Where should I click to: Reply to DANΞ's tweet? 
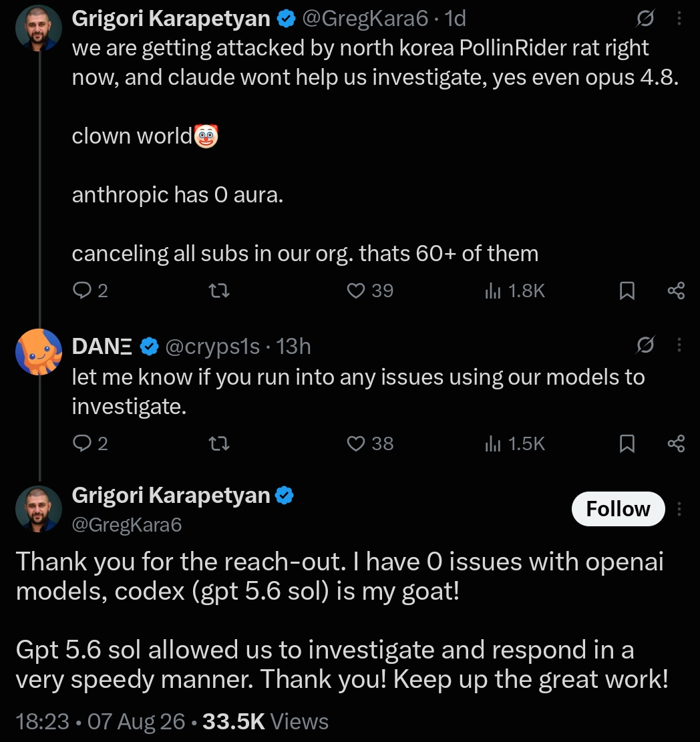(x=90, y=443)
